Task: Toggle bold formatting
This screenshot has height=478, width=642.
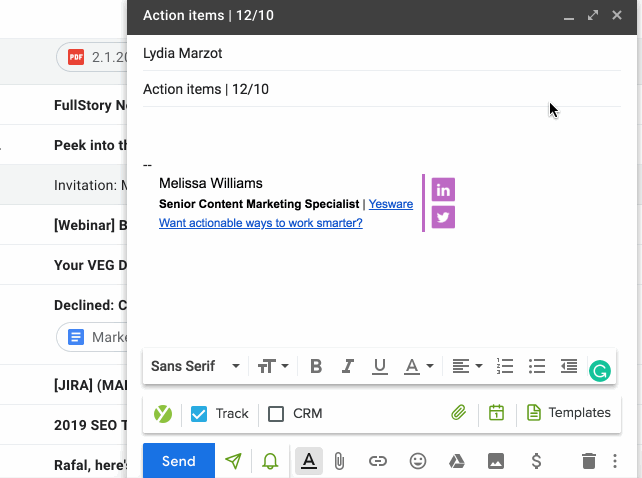Action: (316, 366)
